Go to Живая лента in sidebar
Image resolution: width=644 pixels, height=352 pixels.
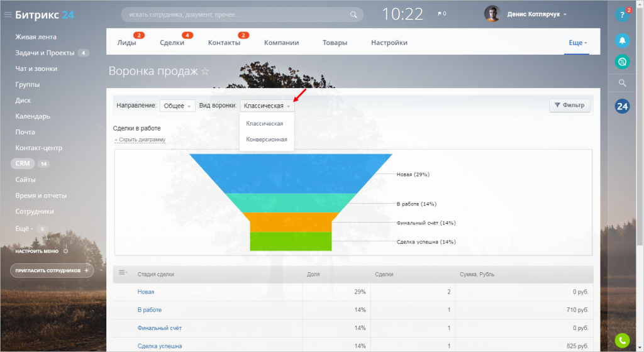[36, 37]
